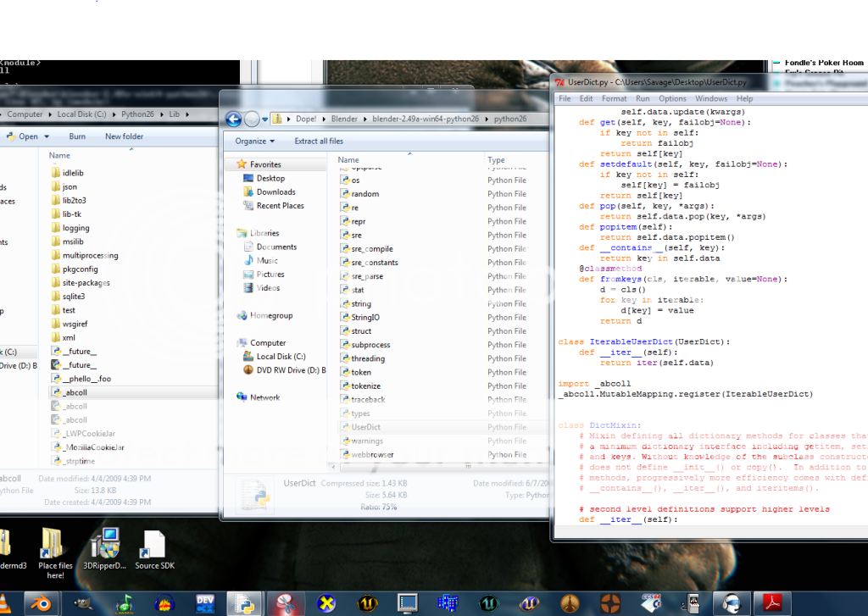
Task: Open the Options menu in IDLE
Action: pyautogui.click(x=672, y=98)
